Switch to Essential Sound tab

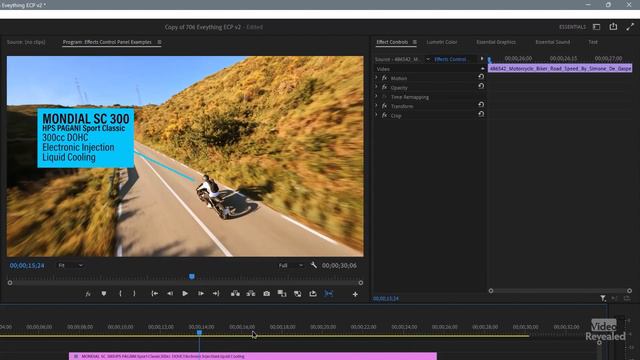(x=553, y=42)
